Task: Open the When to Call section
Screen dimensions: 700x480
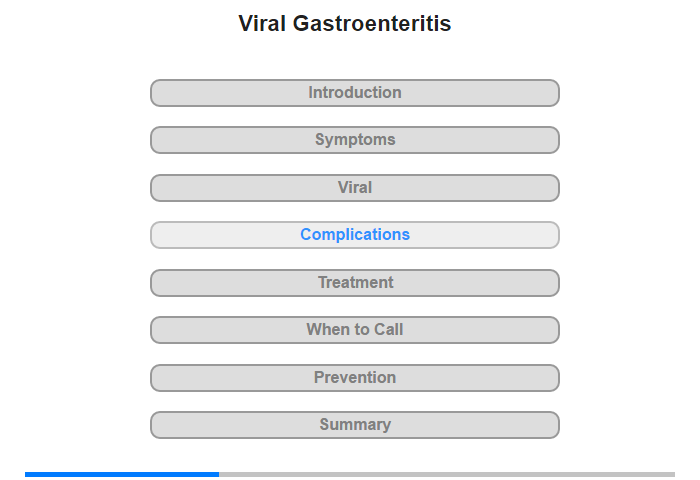Action: 354,330
